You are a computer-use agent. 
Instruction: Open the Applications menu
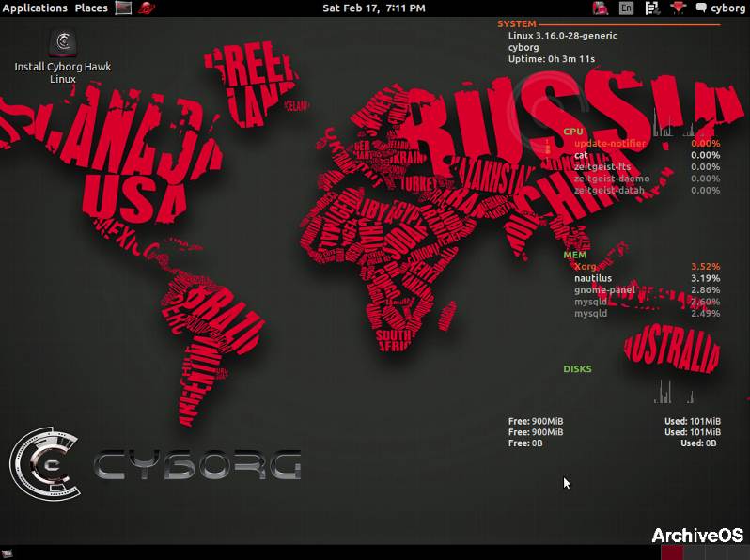pyautogui.click(x=36, y=8)
